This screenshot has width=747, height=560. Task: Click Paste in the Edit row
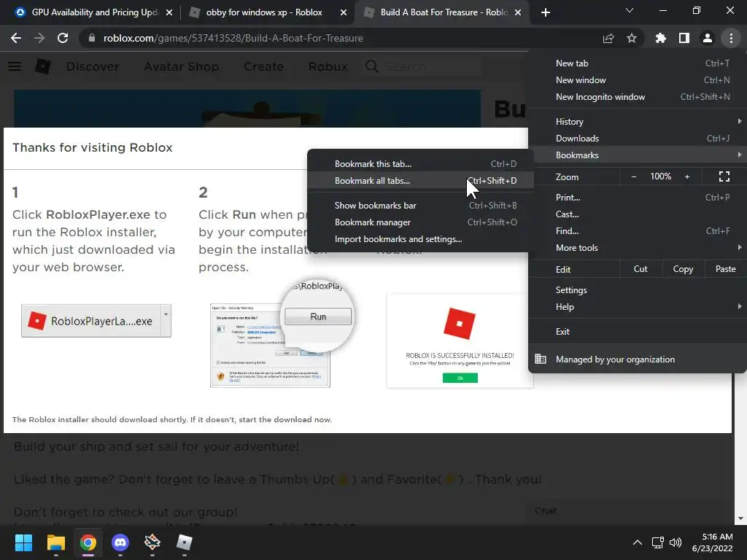pos(726,269)
